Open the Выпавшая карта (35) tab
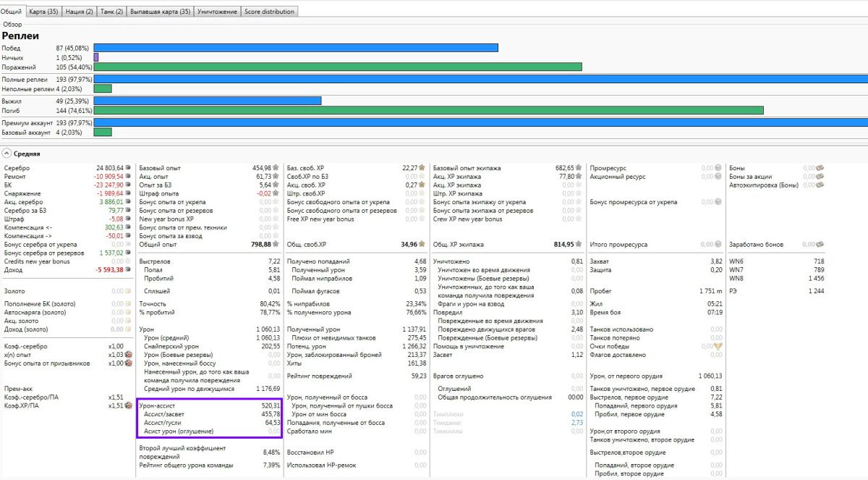Image resolution: width=868 pixels, height=480 pixels. coord(160,12)
